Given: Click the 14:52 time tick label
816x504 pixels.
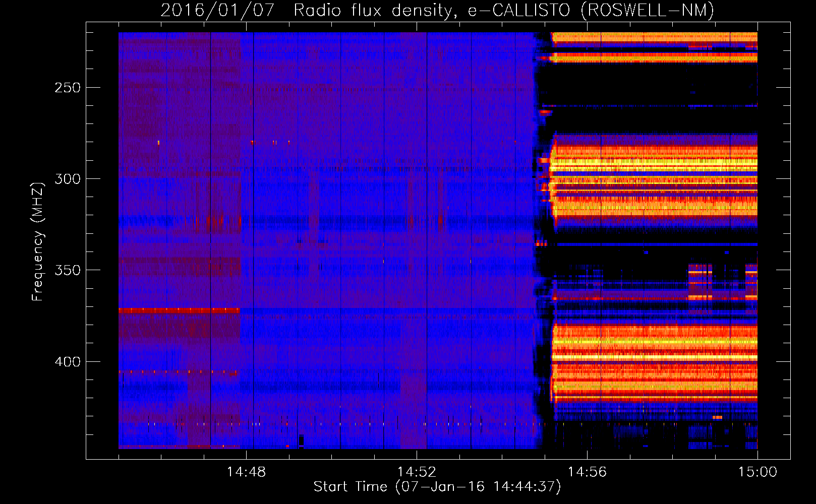Looking at the screenshot, I should pos(417,472).
